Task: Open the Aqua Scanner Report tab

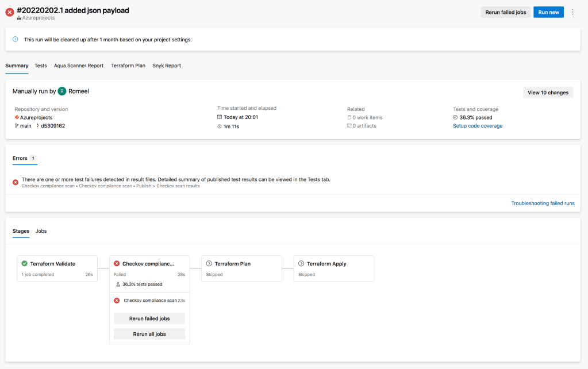Action: pos(79,66)
